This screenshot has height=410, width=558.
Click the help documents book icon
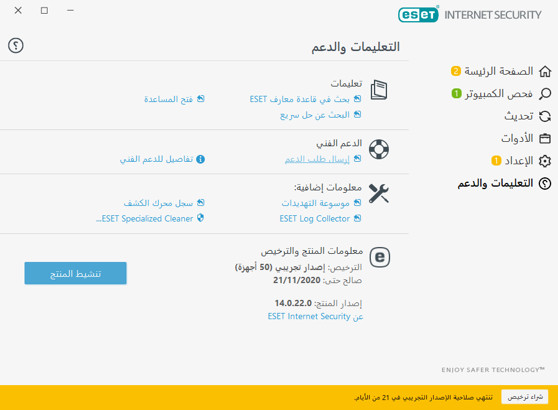tap(379, 90)
